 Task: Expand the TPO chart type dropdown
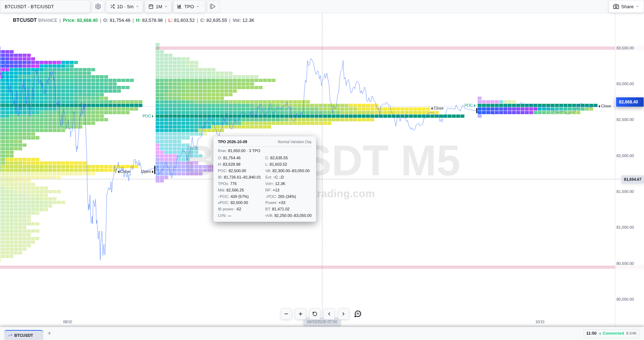click(189, 6)
